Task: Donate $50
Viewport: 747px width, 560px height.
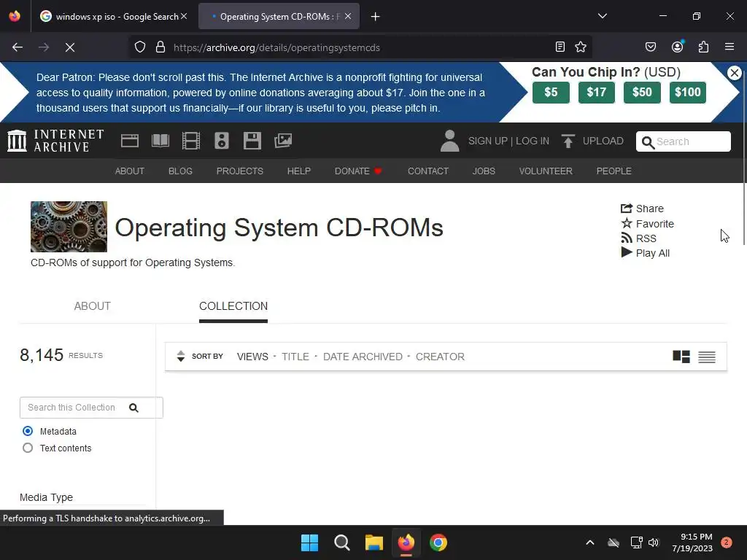Action: (642, 92)
